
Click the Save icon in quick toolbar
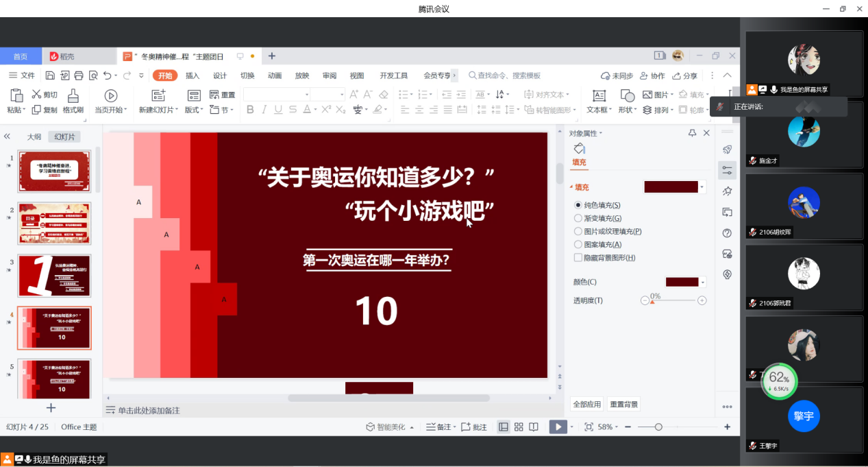click(x=50, y=75)
